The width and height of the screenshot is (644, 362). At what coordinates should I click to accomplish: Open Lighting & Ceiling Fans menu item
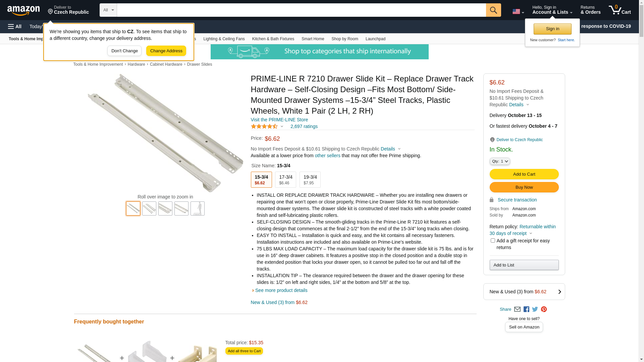(224, 39)
